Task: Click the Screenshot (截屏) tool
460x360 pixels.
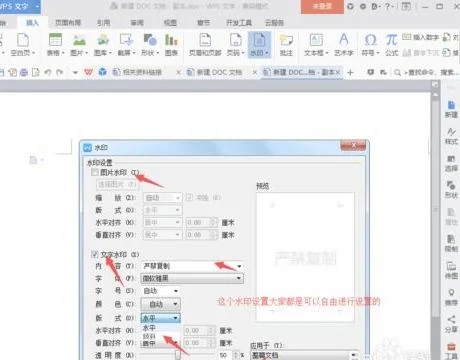Action: (x=126, y=45)
